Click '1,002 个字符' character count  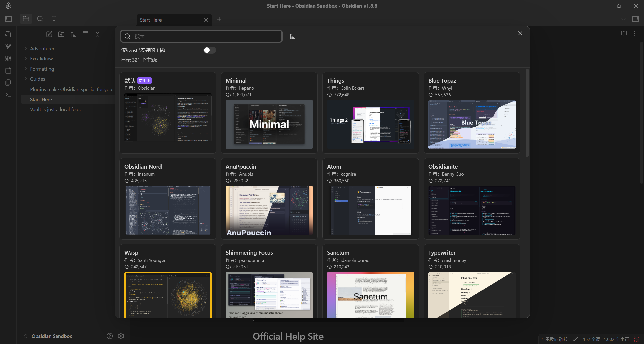tap(616, 339)
